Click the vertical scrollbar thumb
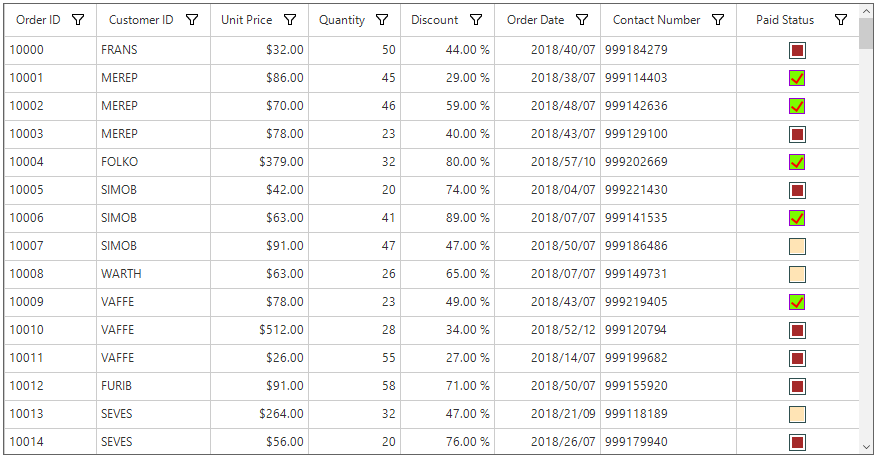The width and height of the screenshot is (877, 457). (x=866, y=34)
